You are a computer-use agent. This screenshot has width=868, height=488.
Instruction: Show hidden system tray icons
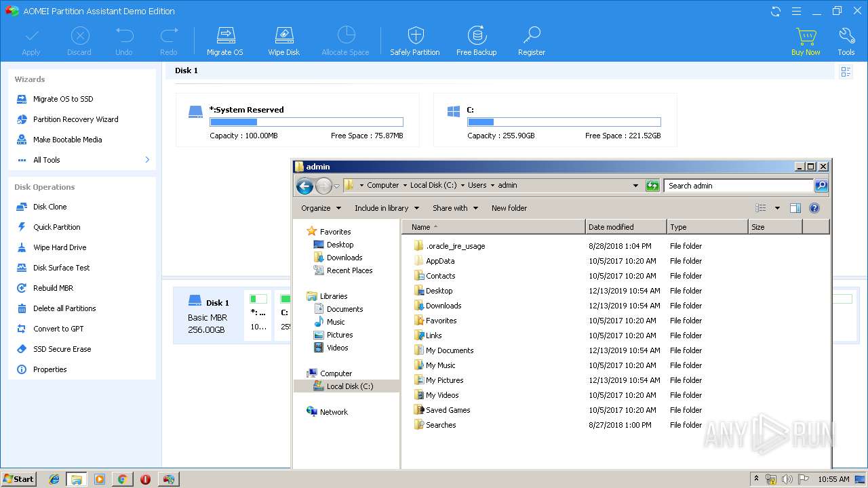(x=756, y=479)
